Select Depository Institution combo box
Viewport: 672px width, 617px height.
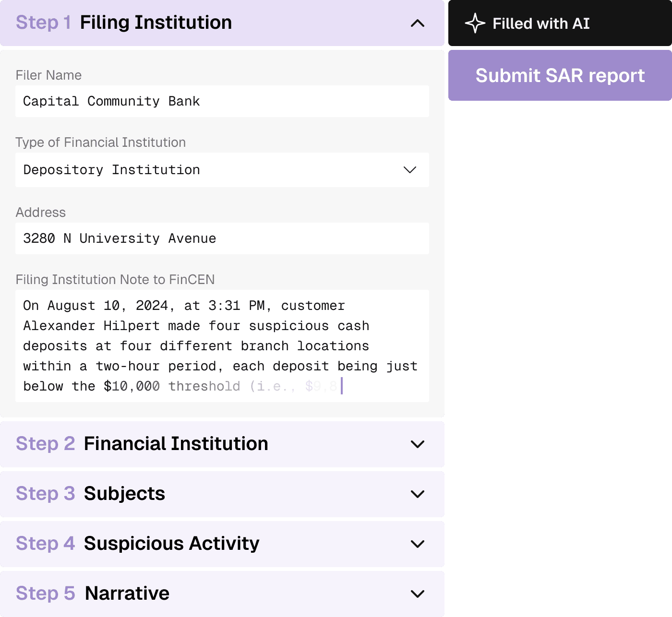point(222,170)
